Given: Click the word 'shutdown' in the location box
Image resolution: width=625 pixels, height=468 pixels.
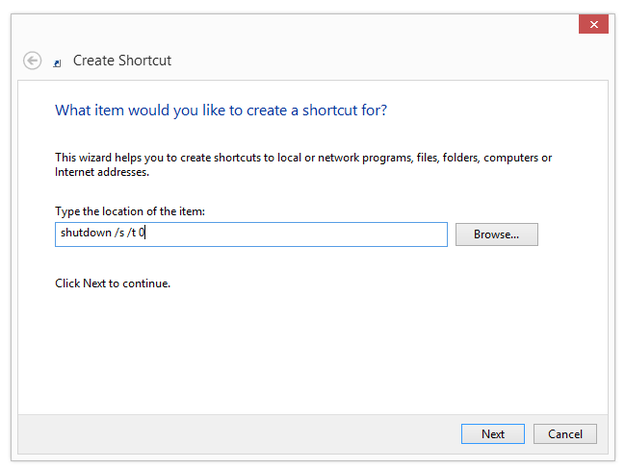Looking at the screenshot, I should pyautogui.click(x=86, y=232).
